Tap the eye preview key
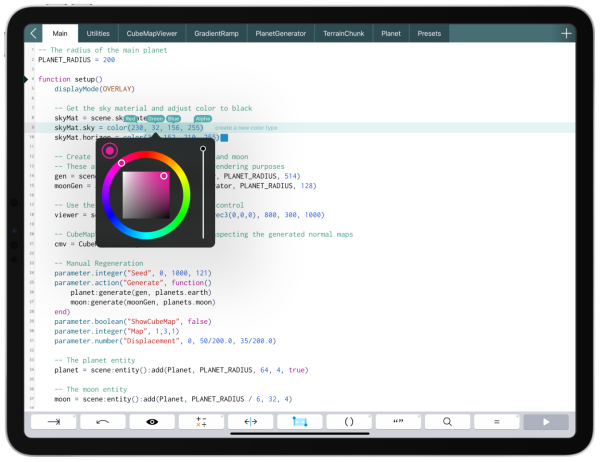The image size is (600, 462). 152,422
